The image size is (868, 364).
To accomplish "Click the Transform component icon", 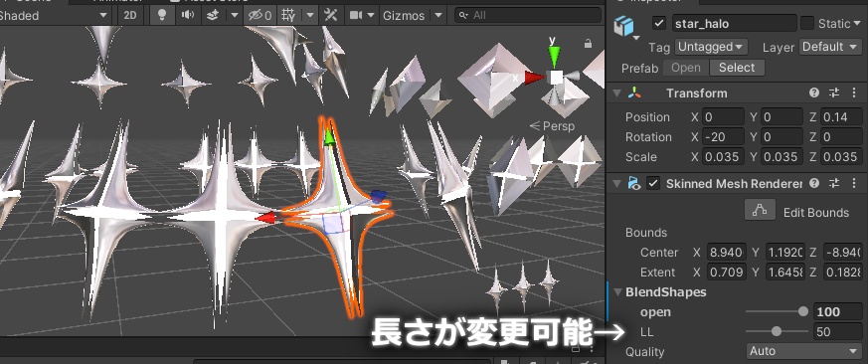I will click(x=634, y=93).
